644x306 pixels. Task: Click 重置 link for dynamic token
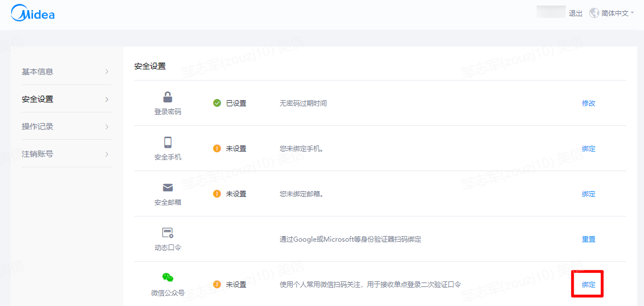coord(589,239)
